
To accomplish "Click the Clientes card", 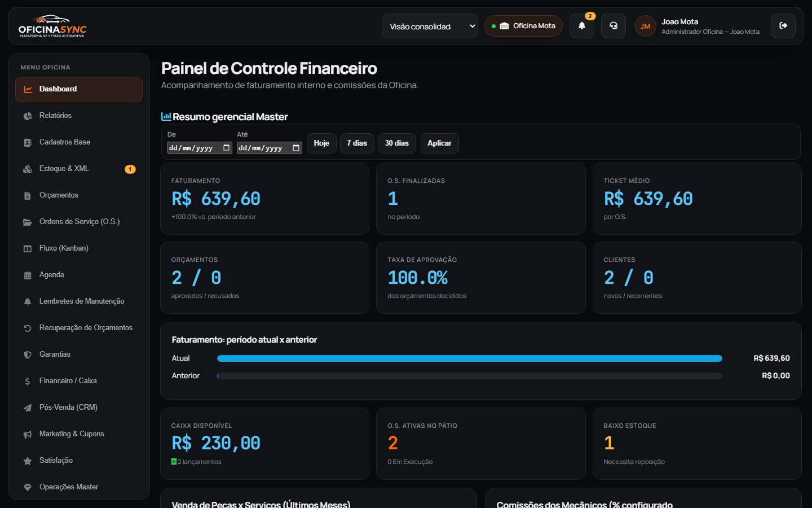I will [697, 278].
